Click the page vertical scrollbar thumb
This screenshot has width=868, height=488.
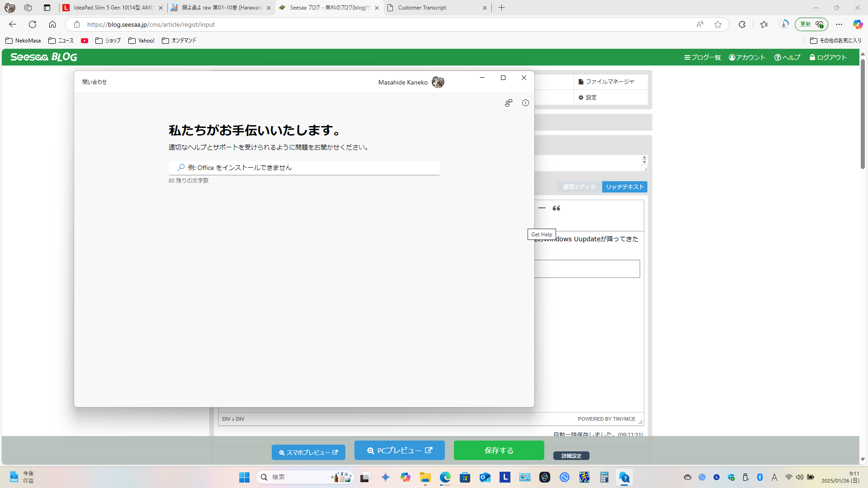point(863,114)
